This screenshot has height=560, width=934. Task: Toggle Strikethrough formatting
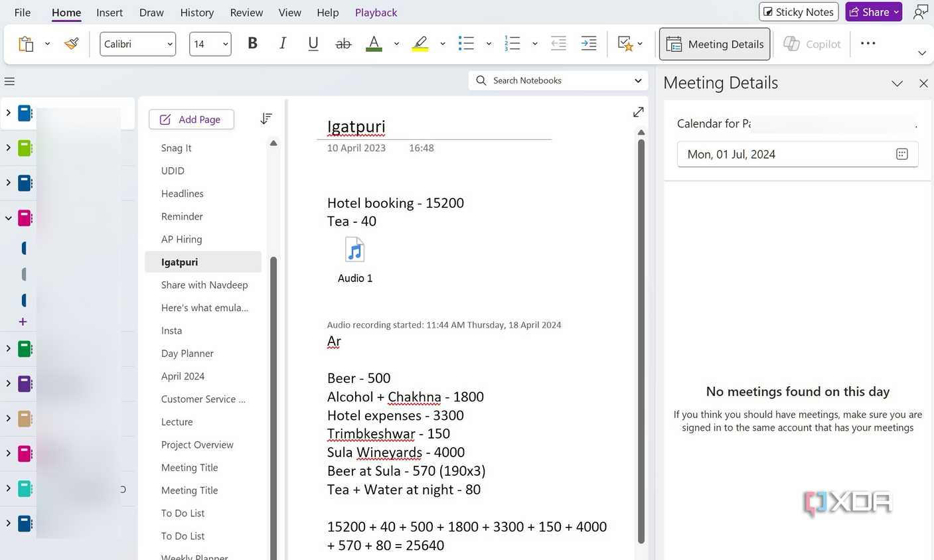pyautogui.click(x=343, y=44)
